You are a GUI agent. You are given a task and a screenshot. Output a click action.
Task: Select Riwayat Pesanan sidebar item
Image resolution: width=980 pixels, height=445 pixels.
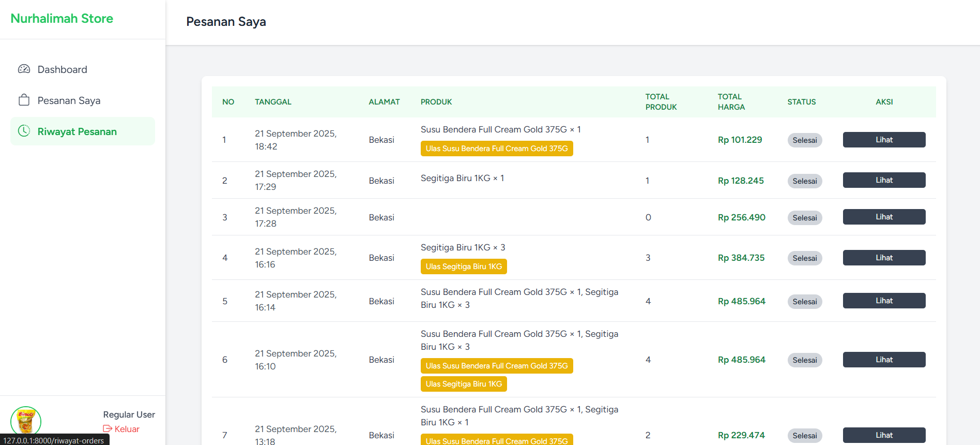[77, 131]
